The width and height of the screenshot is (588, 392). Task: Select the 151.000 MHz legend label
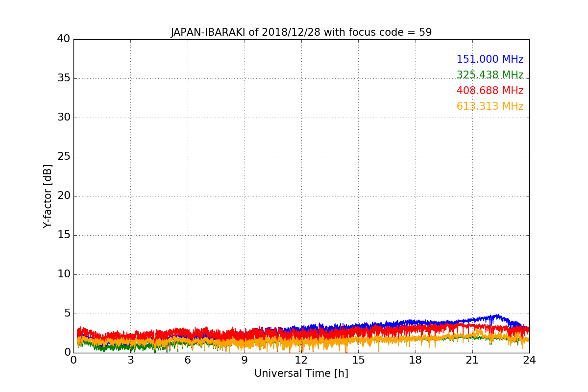click(490, 59)
